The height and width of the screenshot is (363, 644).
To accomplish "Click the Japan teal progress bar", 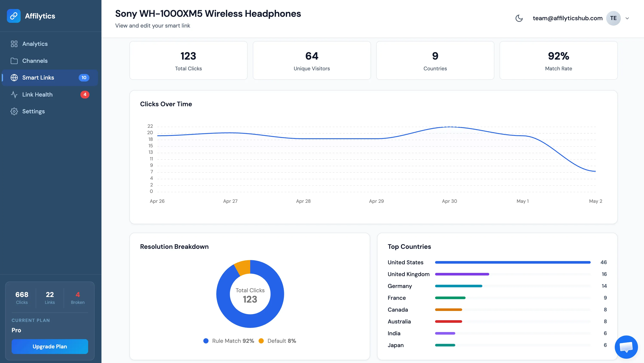I will tap(445, 345).
